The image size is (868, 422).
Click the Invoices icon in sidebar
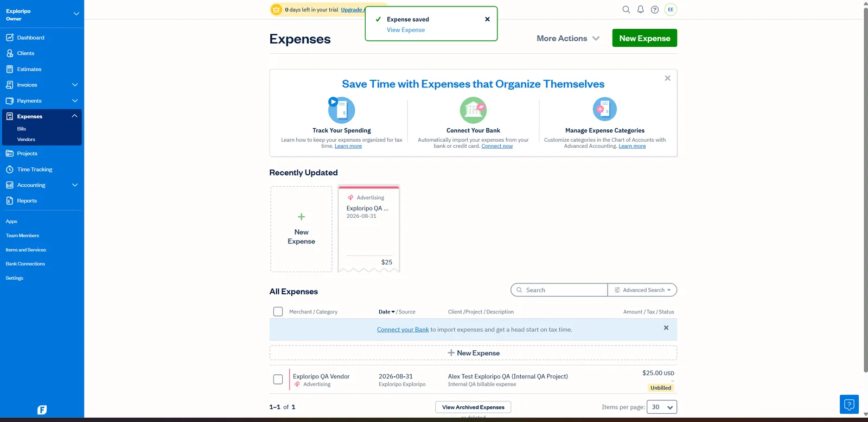pyautogui.click(x=10, y=85)
